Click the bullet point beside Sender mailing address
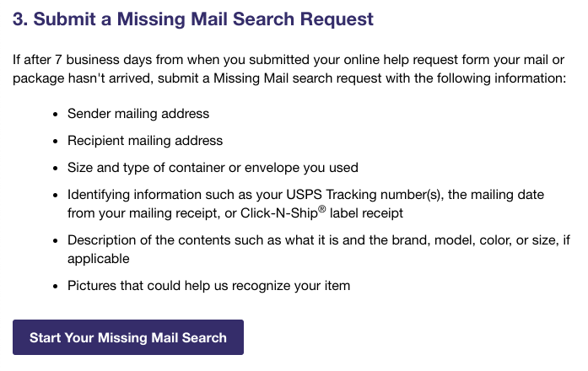 pyautogui.click(x=55, y=114)
